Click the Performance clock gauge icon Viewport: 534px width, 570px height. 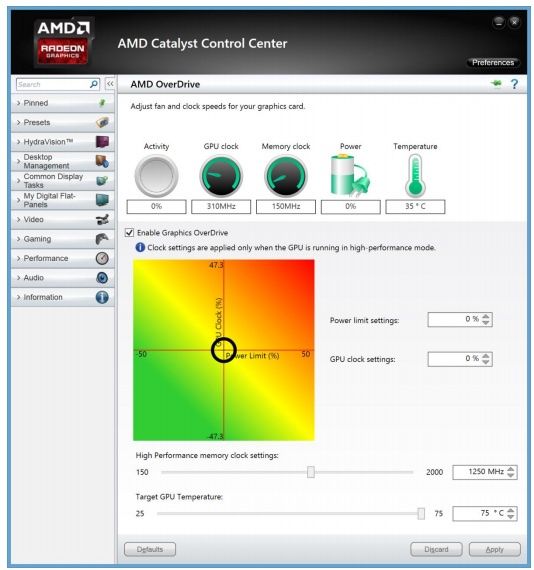(102, 258)
